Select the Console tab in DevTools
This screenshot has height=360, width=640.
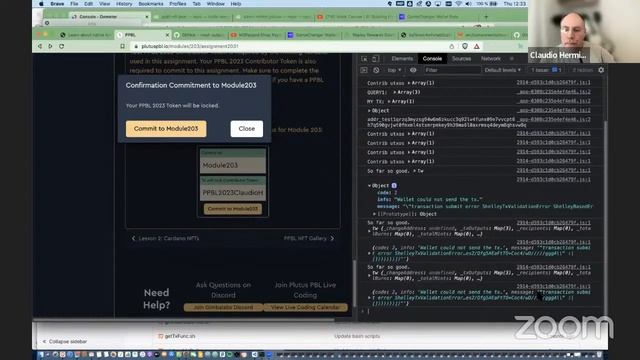tap(432, 59)
